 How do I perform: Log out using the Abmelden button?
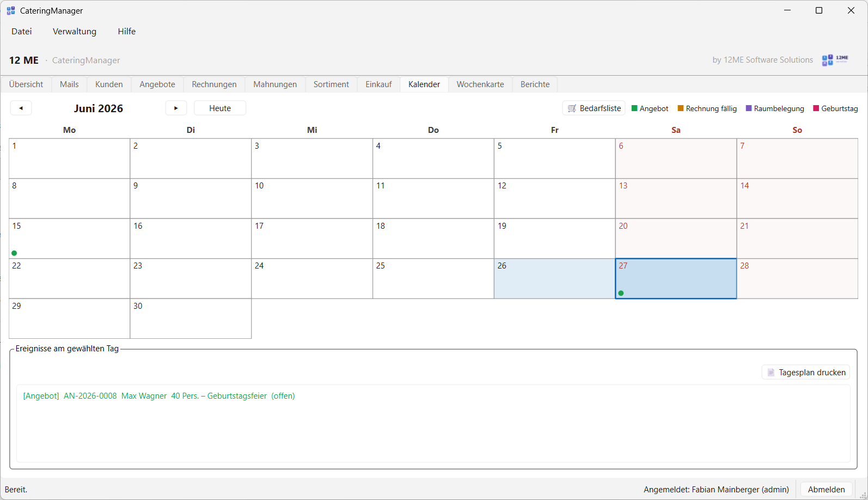827,489
